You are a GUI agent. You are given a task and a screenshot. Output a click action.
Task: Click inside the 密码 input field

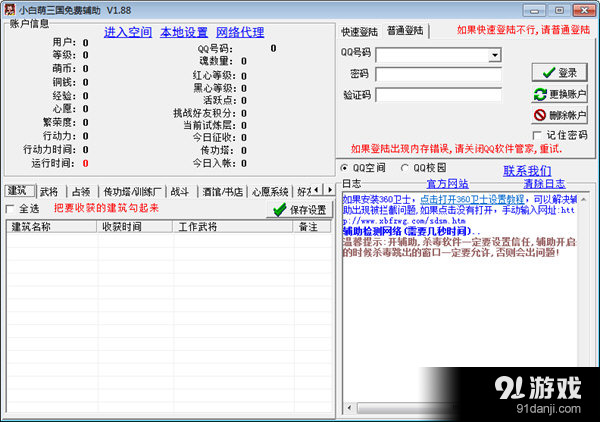439,74
